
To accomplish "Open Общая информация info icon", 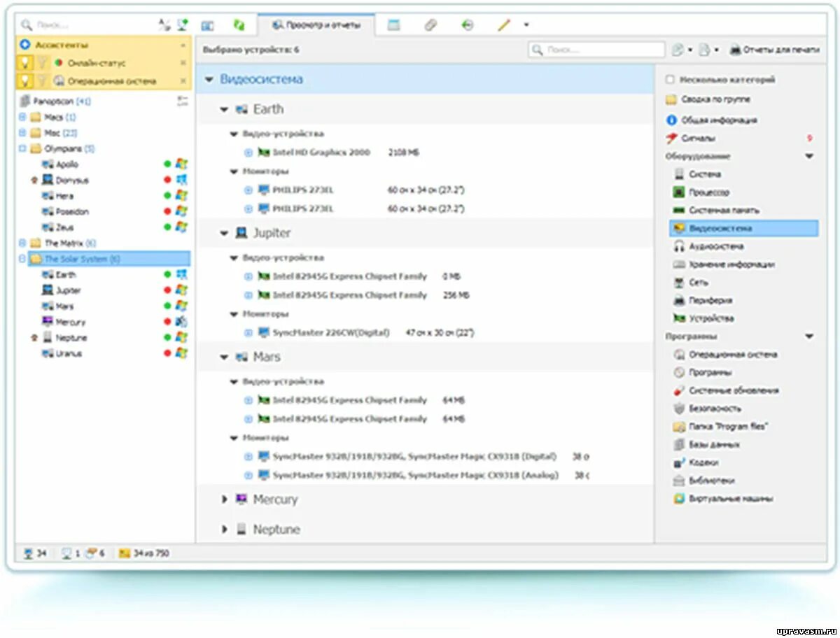I will click(x=671, y=120).
